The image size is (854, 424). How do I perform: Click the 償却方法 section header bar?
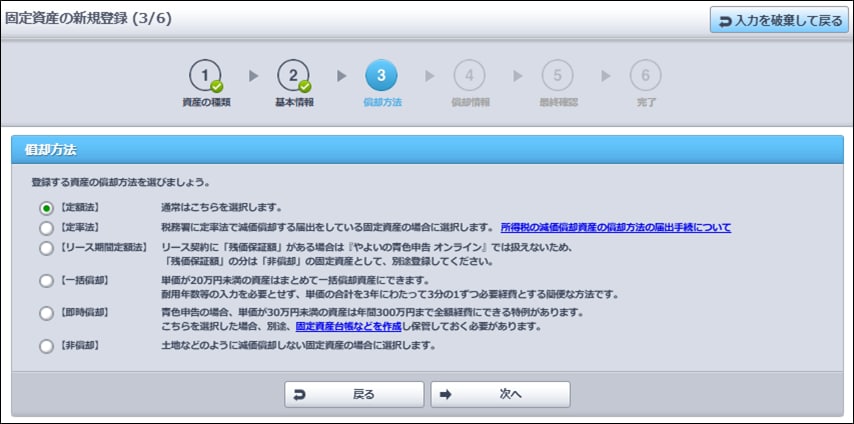click(x=427, y=149)
